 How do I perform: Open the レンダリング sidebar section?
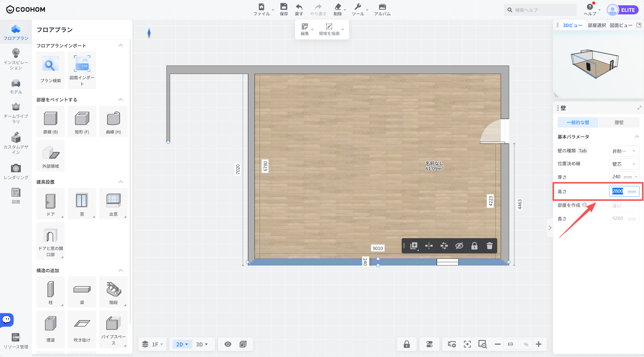16,171
